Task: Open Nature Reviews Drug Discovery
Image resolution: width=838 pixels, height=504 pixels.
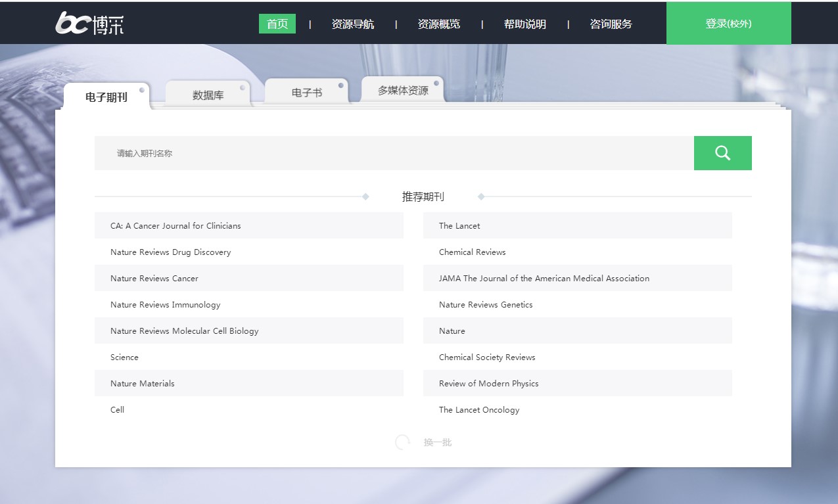Action: (170, 252)
